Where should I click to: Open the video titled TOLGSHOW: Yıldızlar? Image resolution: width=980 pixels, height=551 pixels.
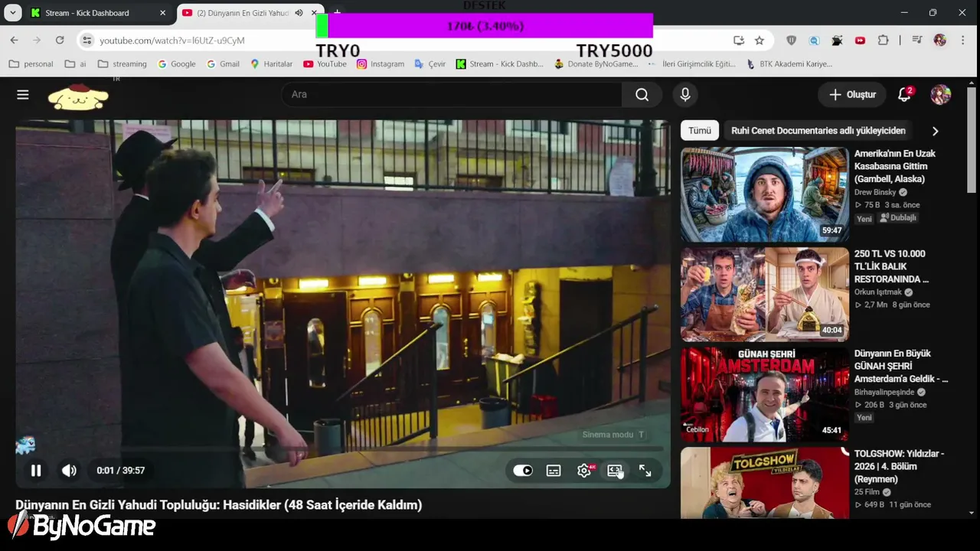(900, 466)
